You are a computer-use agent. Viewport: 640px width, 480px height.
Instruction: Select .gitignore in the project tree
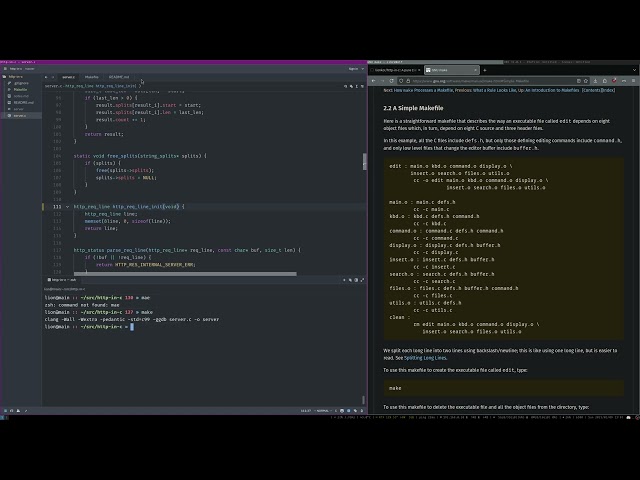tap(21, 83)
